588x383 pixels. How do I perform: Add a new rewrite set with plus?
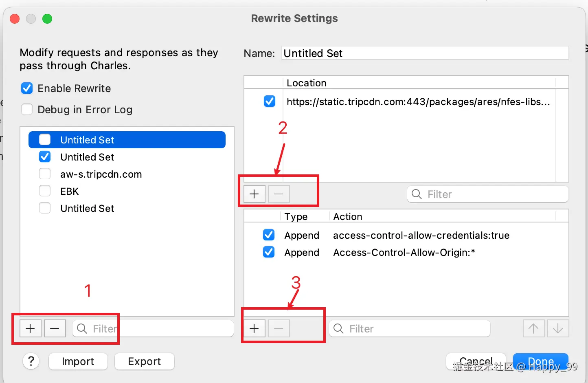[31, 328]
